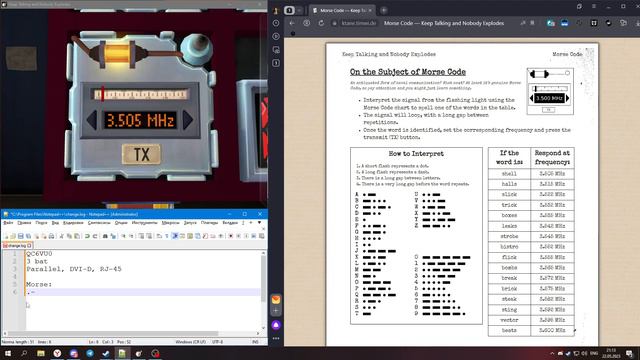Image resolution: width=640 pixels, height=360 pixels.
Task: Click the record macro red dot icon
Action: pyautogui.click(x=231, y=236)
